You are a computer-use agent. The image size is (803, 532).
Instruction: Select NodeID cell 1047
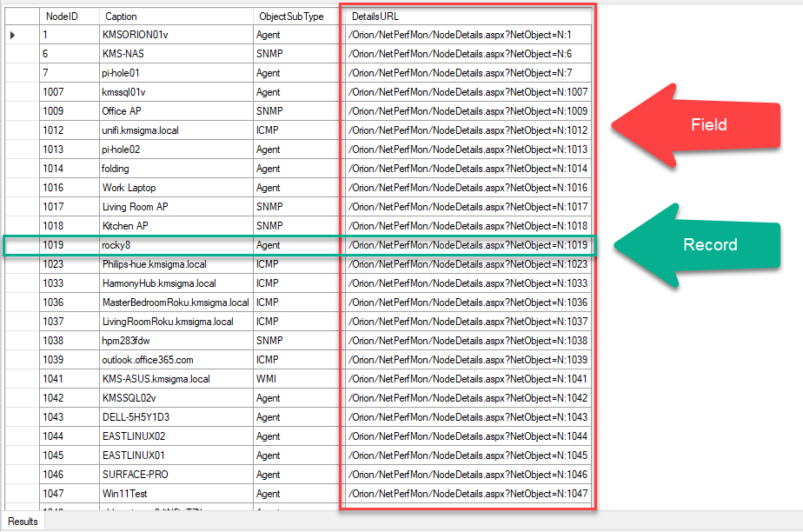coord(70,494)
